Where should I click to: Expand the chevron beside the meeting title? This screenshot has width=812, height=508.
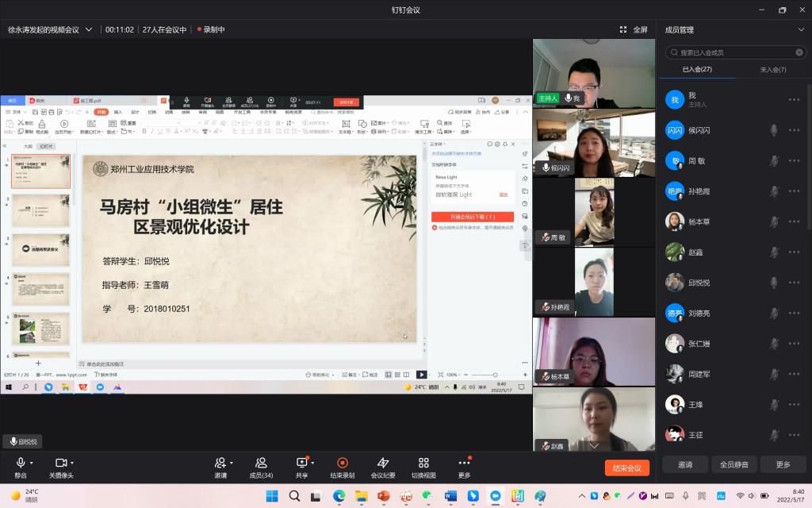89,29
